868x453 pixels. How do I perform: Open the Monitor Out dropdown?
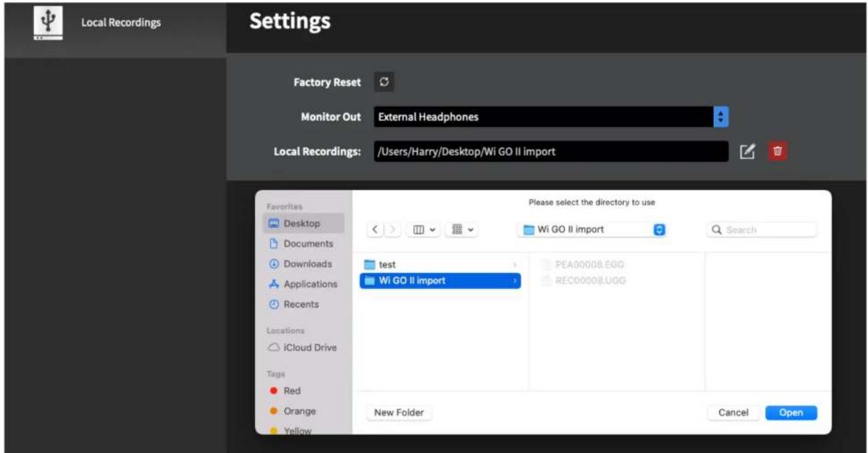coord(551,117)
